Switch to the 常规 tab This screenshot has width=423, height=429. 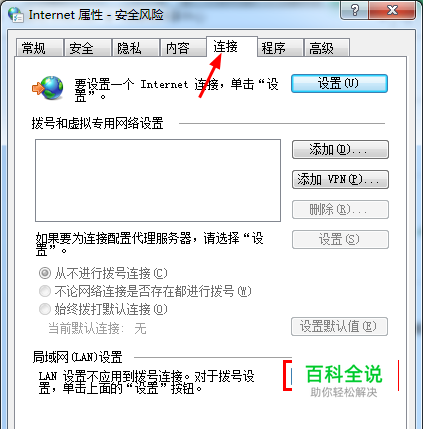tap(40, 48)
